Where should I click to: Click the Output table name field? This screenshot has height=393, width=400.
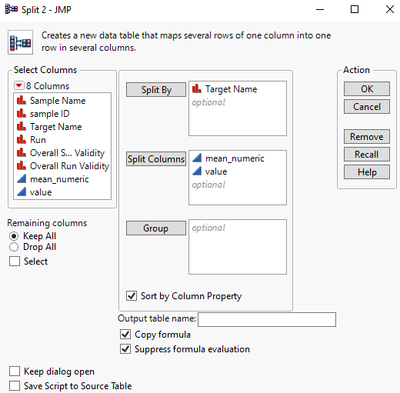click(x=267, y=319)
